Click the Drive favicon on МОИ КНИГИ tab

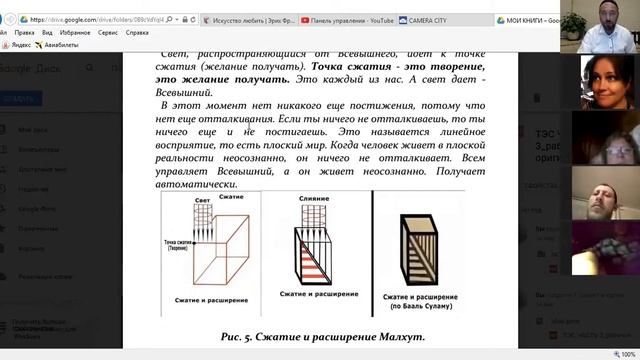(x=500, y=20)
